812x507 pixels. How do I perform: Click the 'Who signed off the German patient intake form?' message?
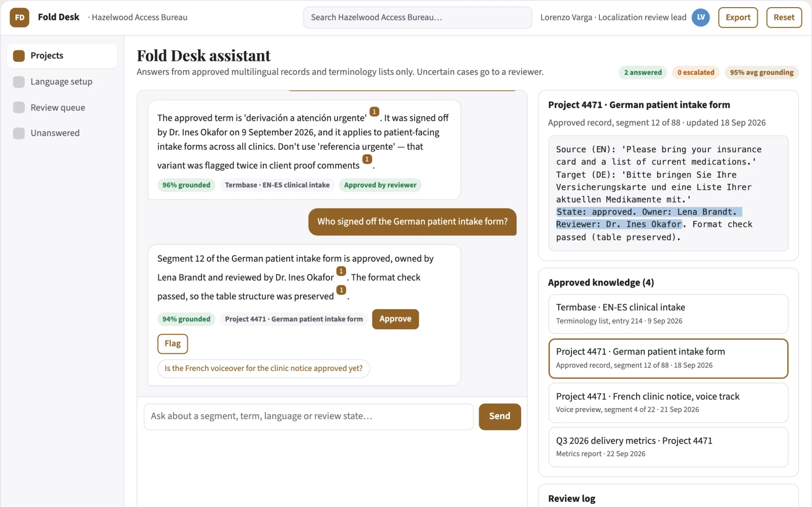(413, 222)
